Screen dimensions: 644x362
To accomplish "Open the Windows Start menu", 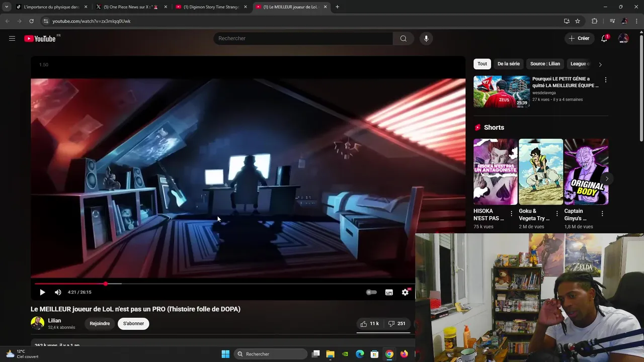I will (225, 354).
